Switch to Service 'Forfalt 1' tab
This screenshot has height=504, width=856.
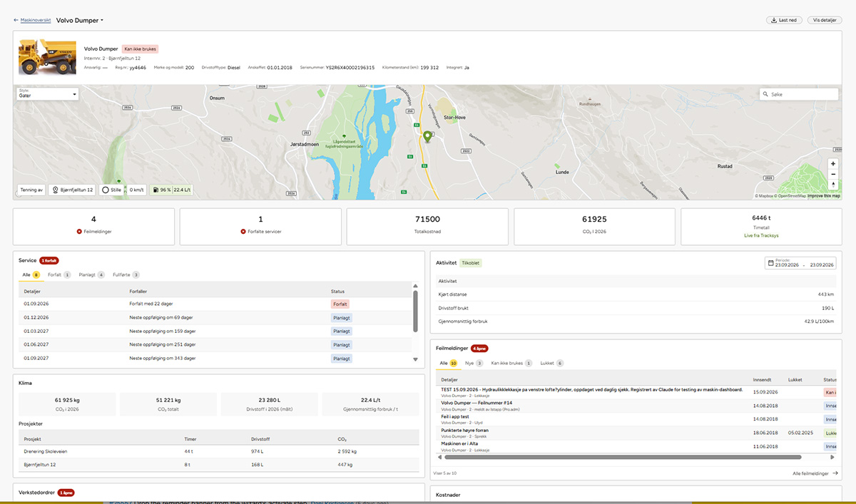59,274
